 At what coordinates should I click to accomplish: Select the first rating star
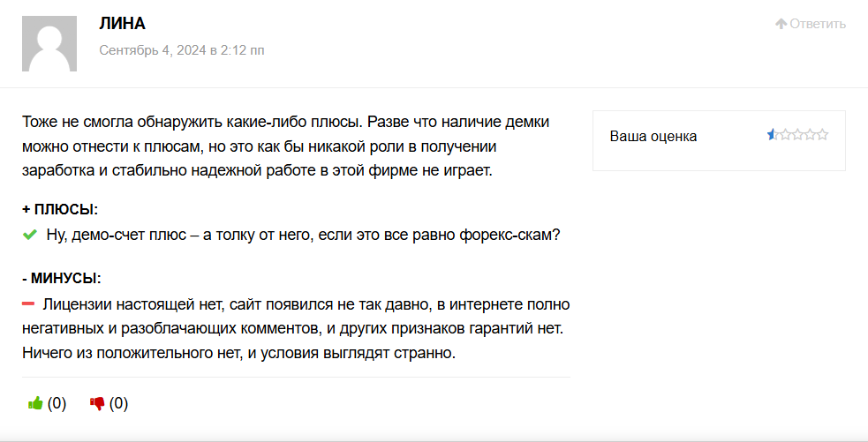[773, 135]
